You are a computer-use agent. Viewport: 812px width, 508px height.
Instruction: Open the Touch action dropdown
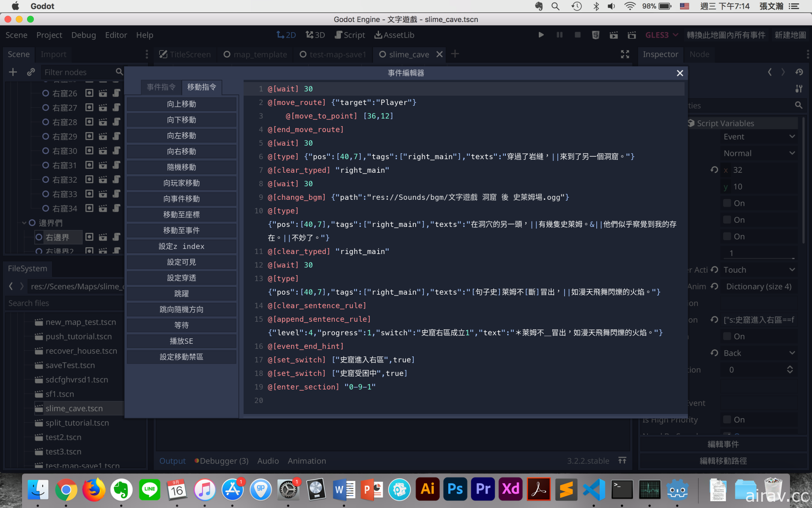coord(759,270)
